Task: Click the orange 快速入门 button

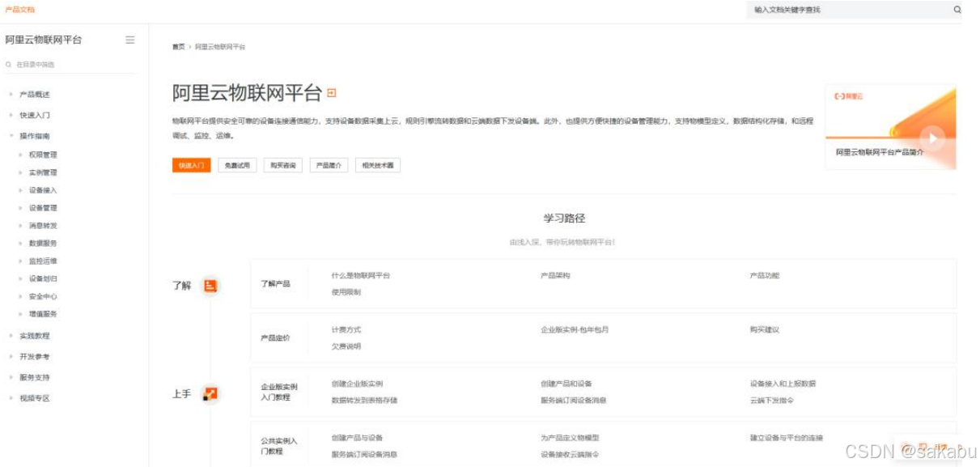Action: coord(192,165)
